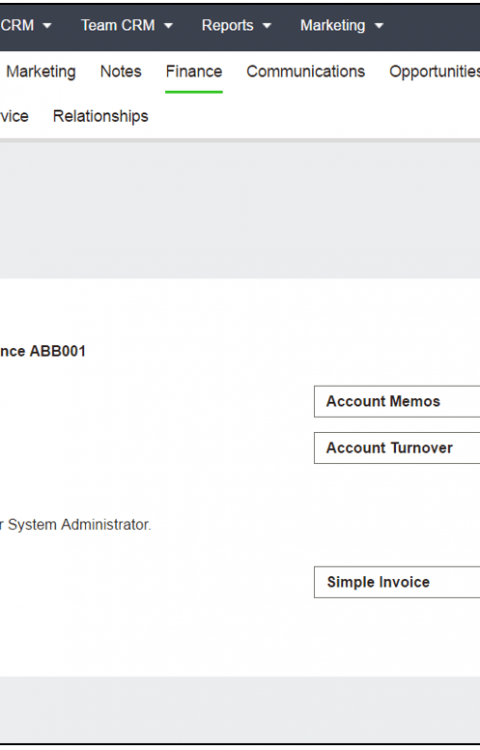Go to the Communications tab
The height and width of the screenshot is (750, 480).
tap(305, 72)
